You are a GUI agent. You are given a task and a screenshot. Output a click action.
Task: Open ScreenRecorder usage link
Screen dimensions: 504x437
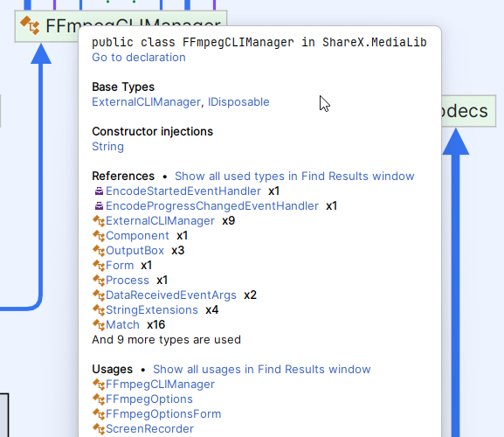pyautogui.click(x=149, y=428)
